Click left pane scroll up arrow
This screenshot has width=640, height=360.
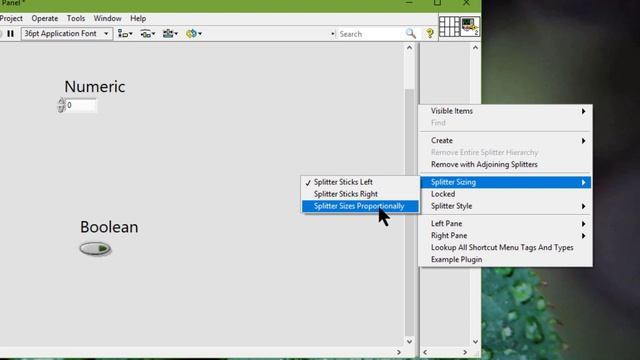pos(409,48)
